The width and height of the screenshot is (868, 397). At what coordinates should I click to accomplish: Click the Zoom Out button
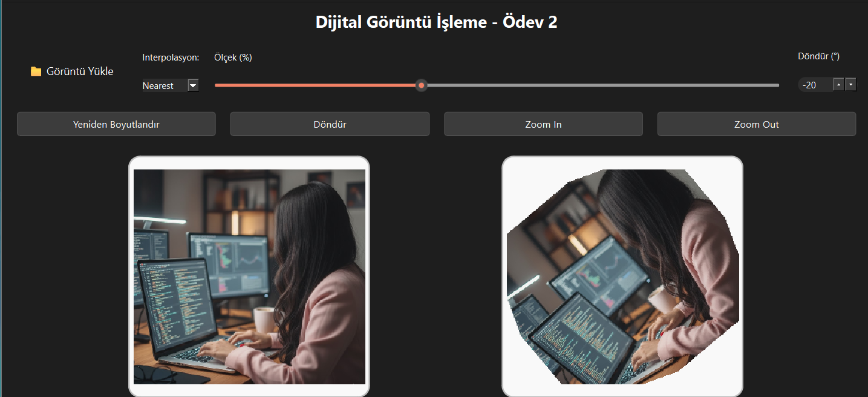coord(757,124)
